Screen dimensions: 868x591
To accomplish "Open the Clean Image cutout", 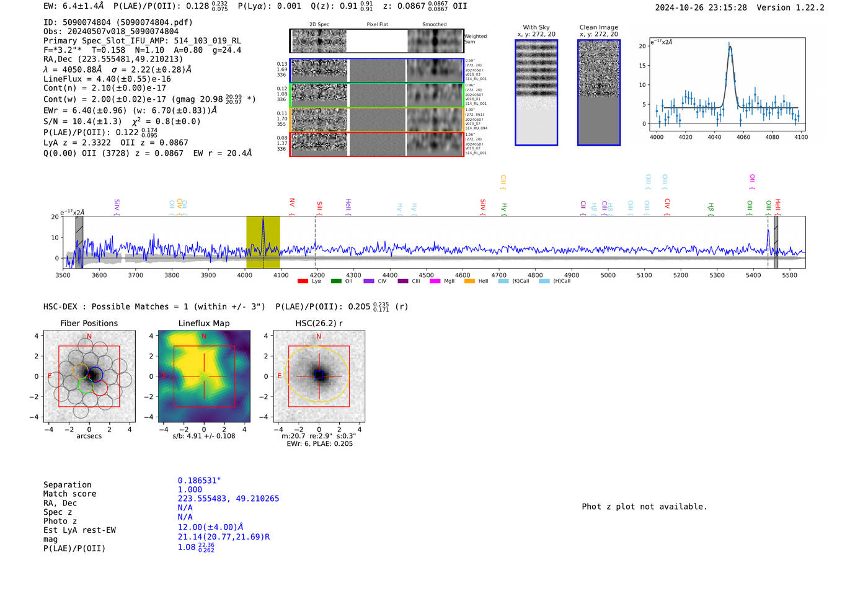I will pos(599,93).
